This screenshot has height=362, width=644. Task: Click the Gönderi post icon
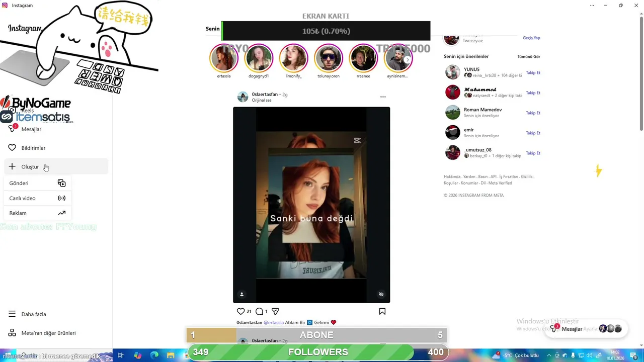(x=61, y=183)
